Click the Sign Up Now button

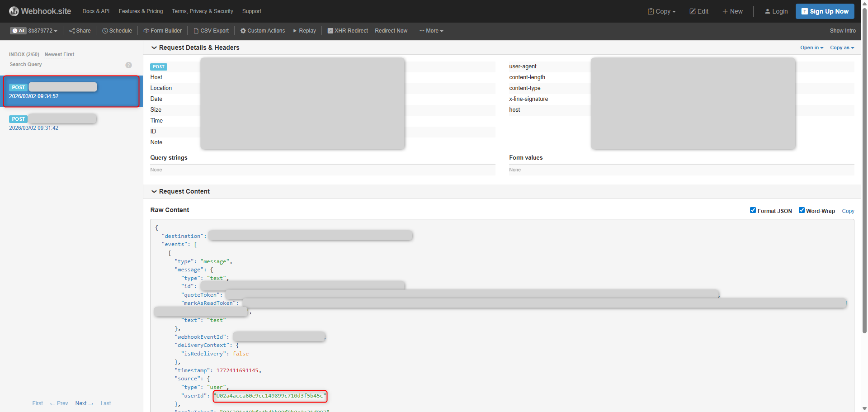point(825,11)
